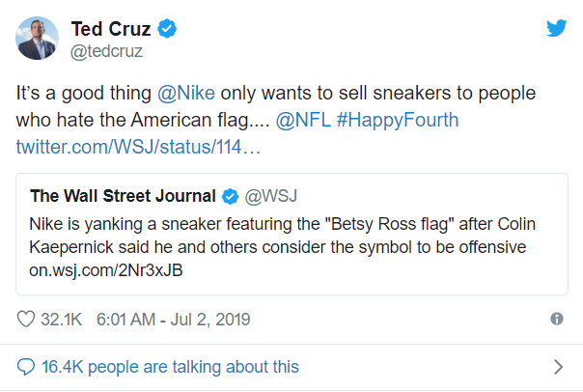The width and height of the screenshot is (583, 392).
Task: Click the Twitter bird logo icon
Action: (x=556, y=28)
